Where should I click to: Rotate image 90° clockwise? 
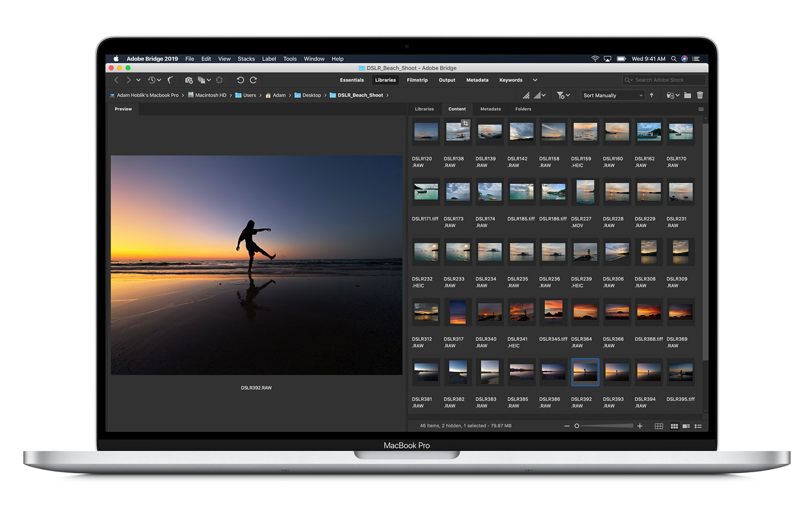coord(253,80)
